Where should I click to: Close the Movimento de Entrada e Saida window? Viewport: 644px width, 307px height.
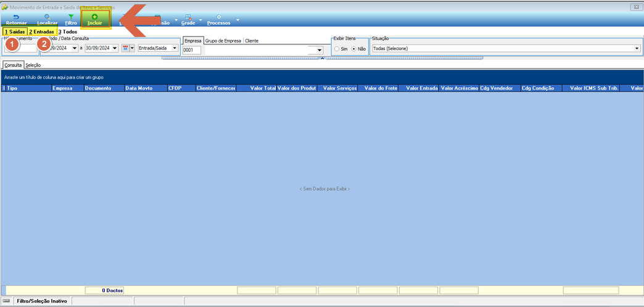[x=637, y=7]
